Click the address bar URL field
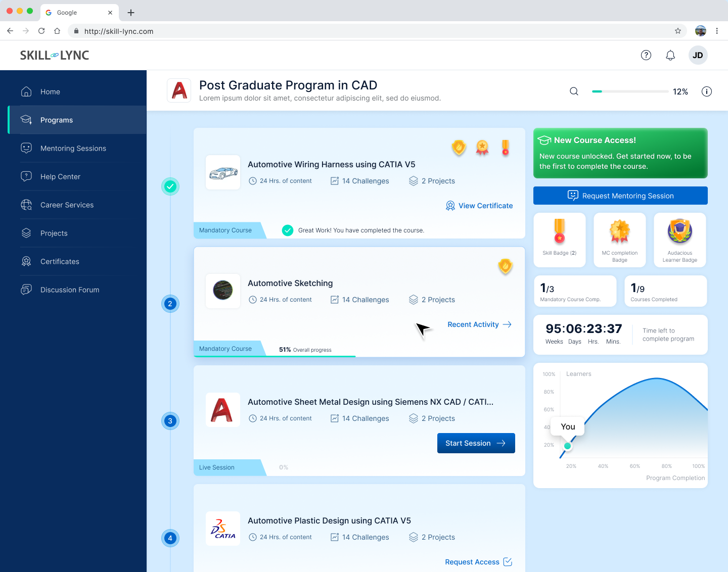The width and height of the screenshot is (728, 572). click(x=377, y=31)
